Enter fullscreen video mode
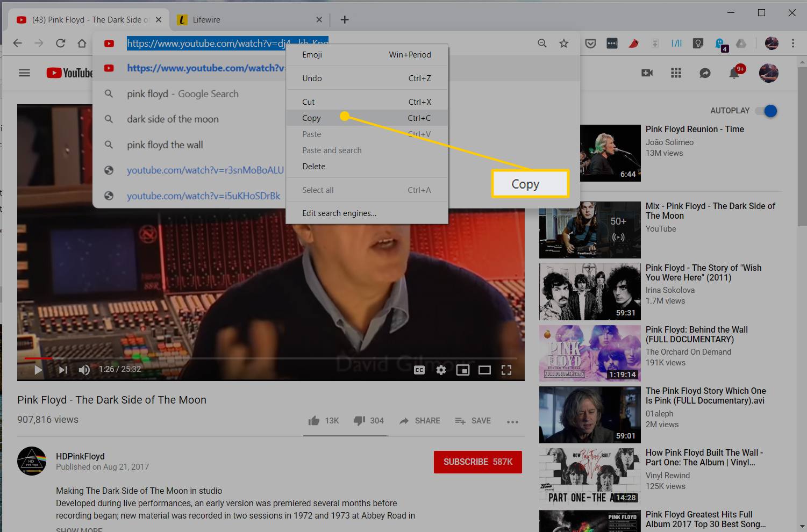 [x=506, y=370]
